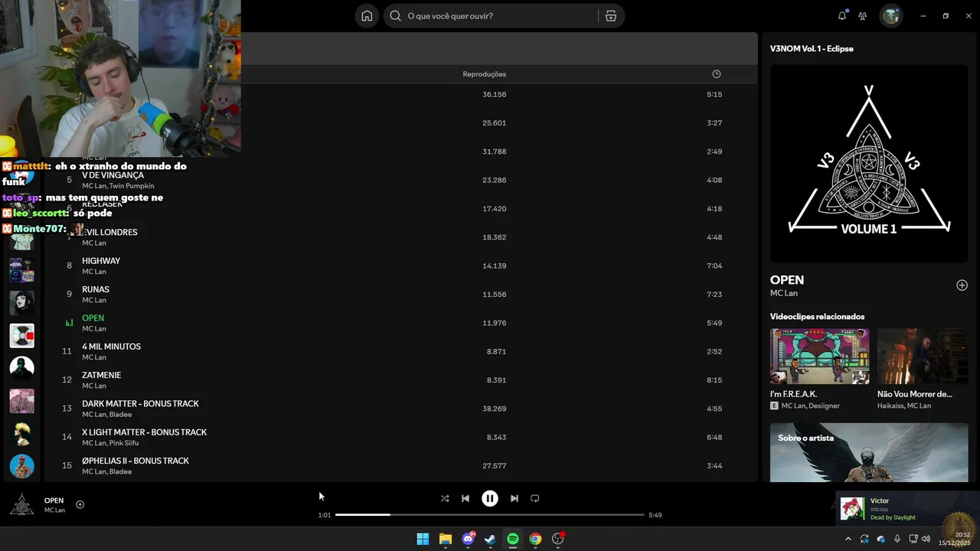Open Google Chrome from the taskbar
Image resolution: width=980 pixels, height=551 pixels.
click(535, 539)
